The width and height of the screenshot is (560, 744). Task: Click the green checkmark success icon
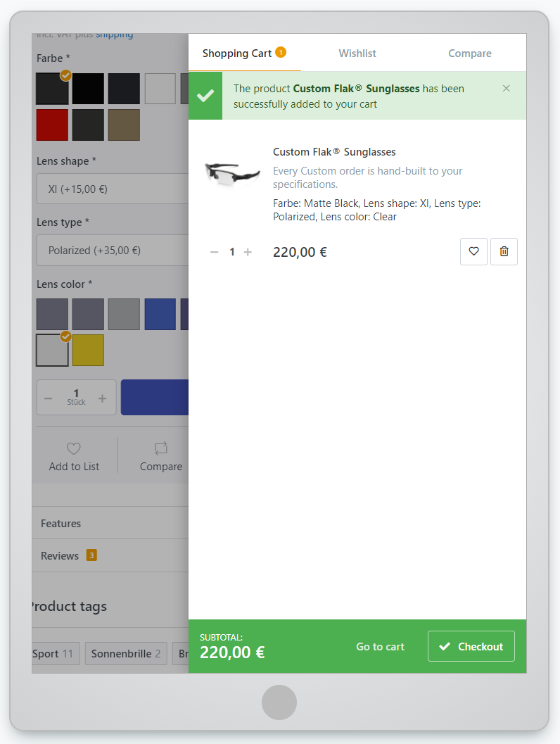[205, 95]
